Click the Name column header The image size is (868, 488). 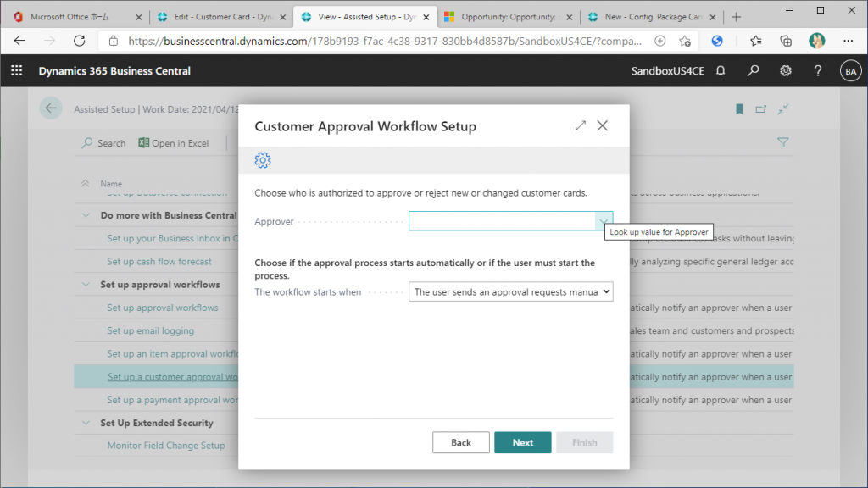click(111, 184)
